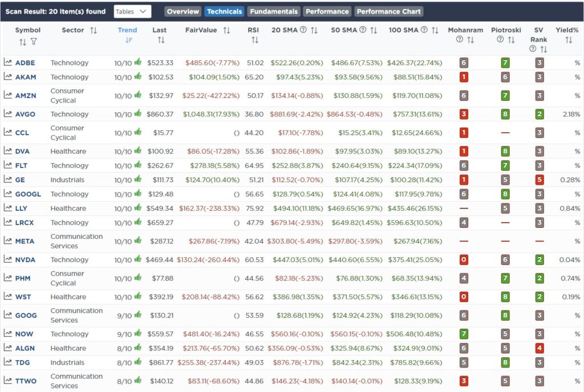Open the Performance Chart tab

tap(388, 11)
